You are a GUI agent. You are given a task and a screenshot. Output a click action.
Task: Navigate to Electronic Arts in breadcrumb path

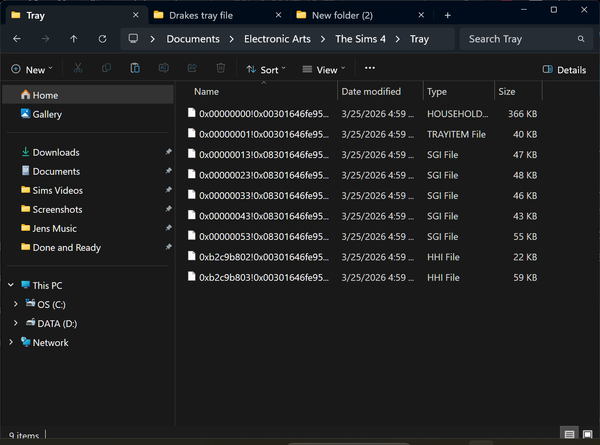tap(277, 39)
